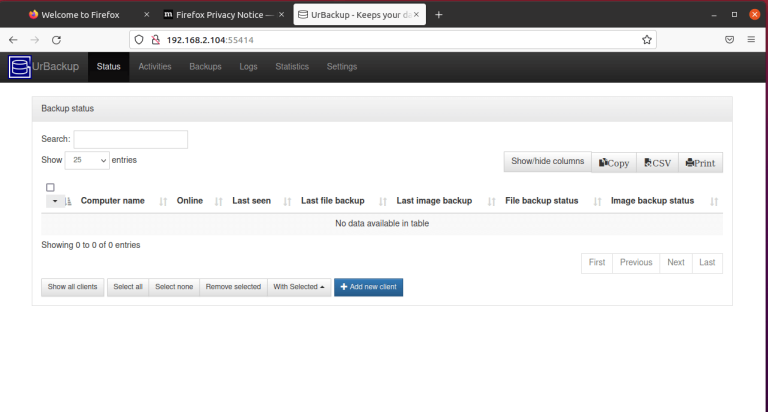Sort by Computer name column header
The width and height of the screenshot is (768, 412).
[113, 201]
